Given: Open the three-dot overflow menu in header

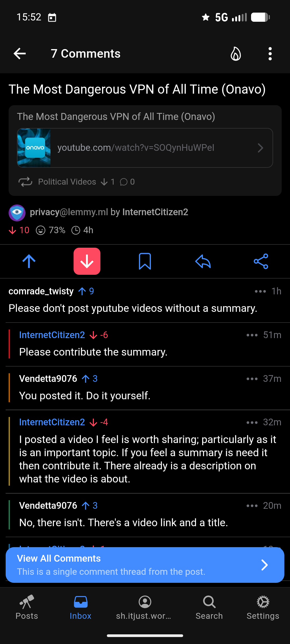Looking at the screenshot, I should click(x=270, y=54).
